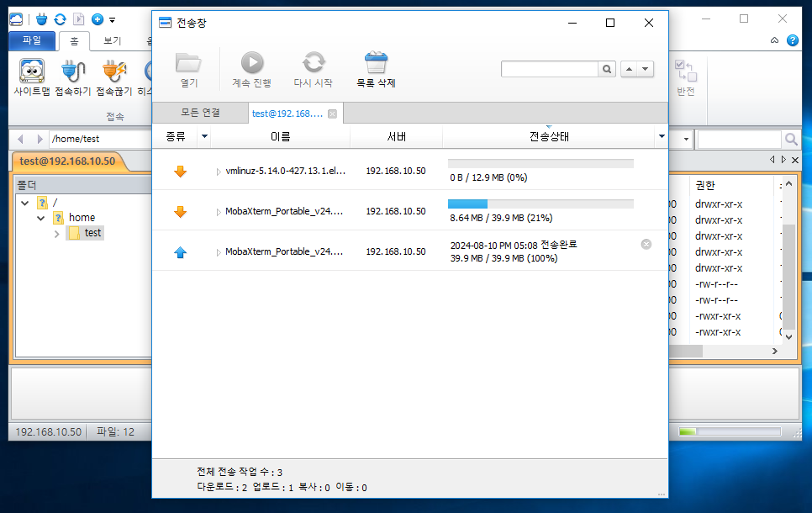Select the test@192.168.10.50 session tab
Viewport: 812px width, 513px height.
point(67,161)
